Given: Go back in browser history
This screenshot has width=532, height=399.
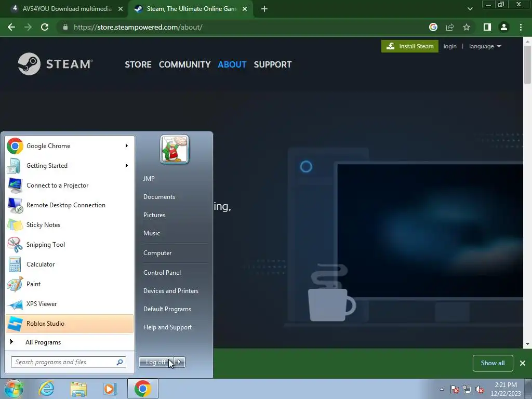Looking at the screenshot, I should click(x=11, y=27).
